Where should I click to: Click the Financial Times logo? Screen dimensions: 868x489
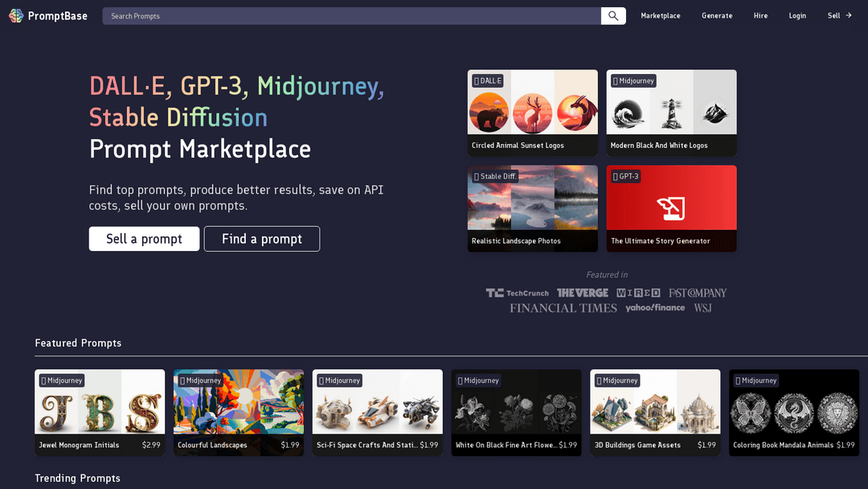tap(563, 308)
